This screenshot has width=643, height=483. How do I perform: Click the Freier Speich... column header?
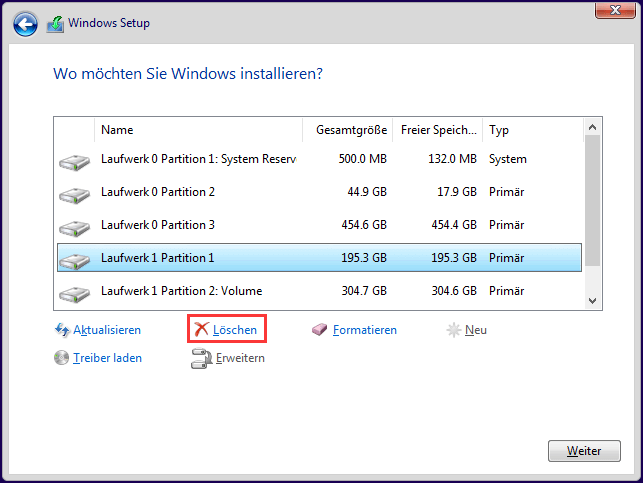(x=438, y=130)
